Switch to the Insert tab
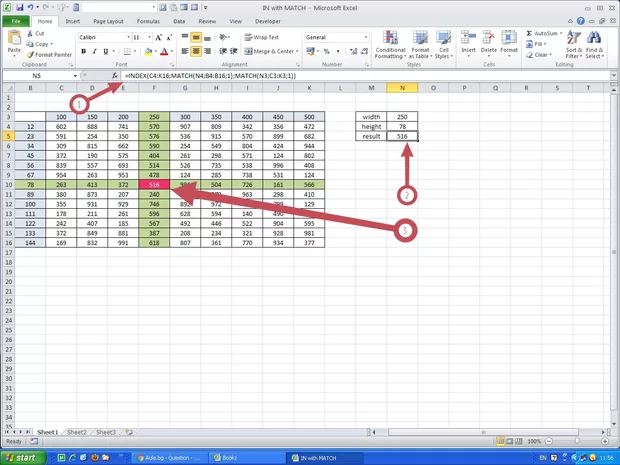This screenshot has width=620, height=465. [72, 21]
